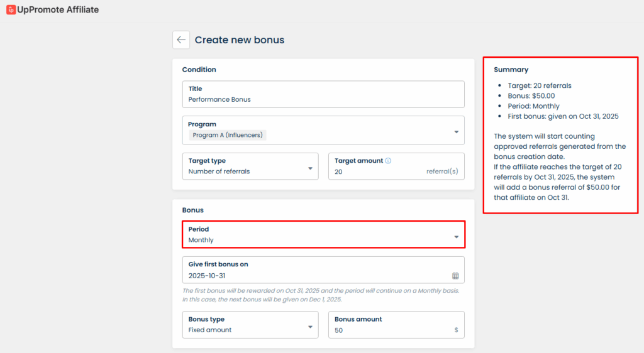Expand the Bonus type dropdown
Viewport: 644px width, 353px height.
(250, 325)
